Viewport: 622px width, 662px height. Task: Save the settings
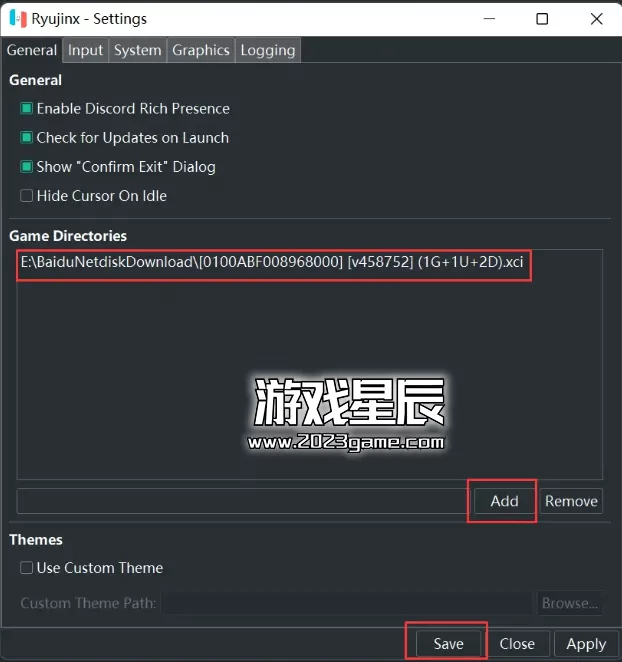[x=448, y=644]
